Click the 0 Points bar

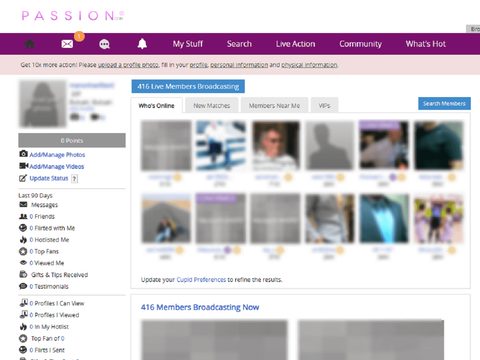click(x=72, y=140)
